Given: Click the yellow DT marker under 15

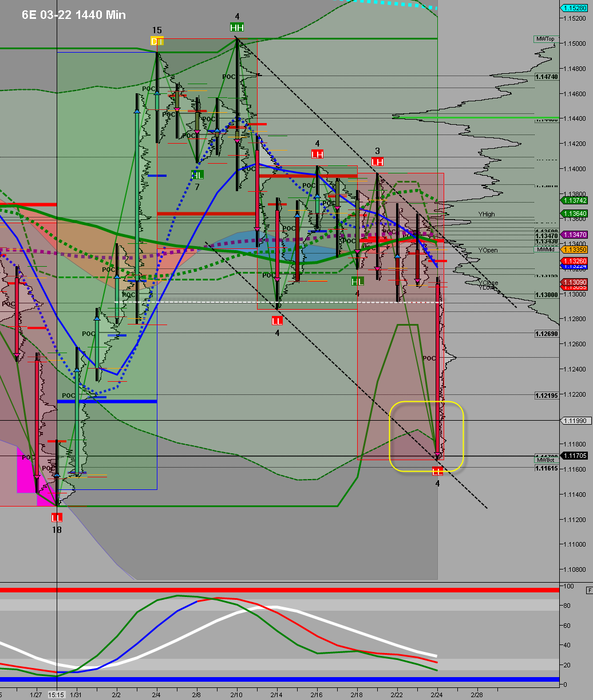Looking at the screenshot, I should coord(157,41).
